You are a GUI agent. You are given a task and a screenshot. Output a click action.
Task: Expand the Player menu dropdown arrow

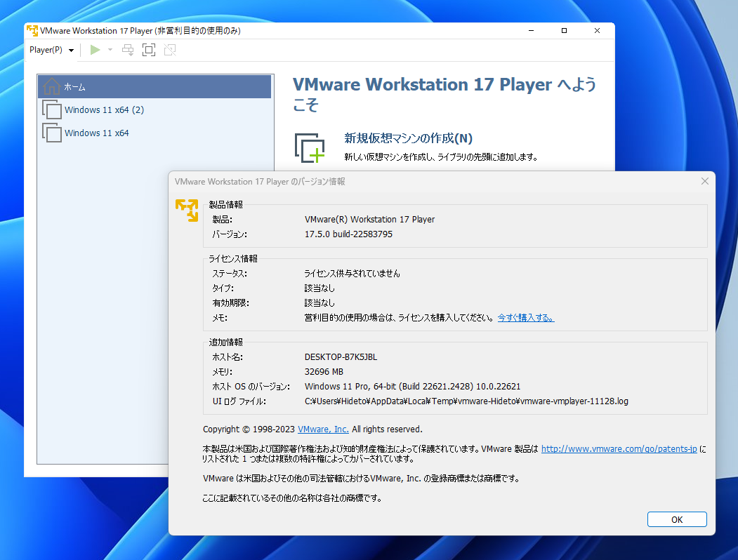(70, 50)
